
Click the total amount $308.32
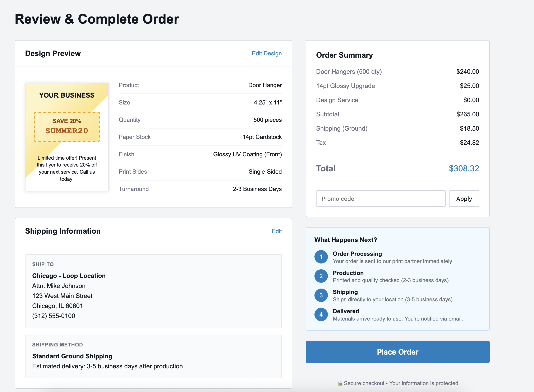(x=464, y=168)
